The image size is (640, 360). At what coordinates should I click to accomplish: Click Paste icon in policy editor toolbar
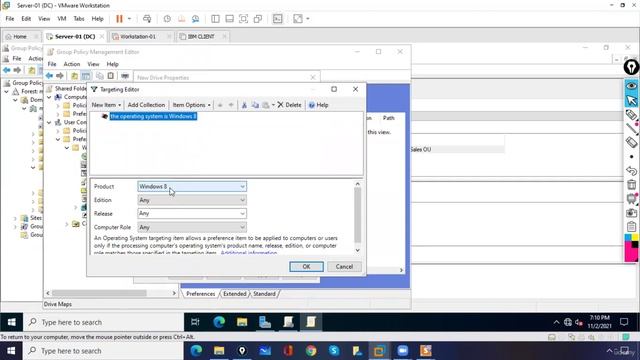[111, 76]
